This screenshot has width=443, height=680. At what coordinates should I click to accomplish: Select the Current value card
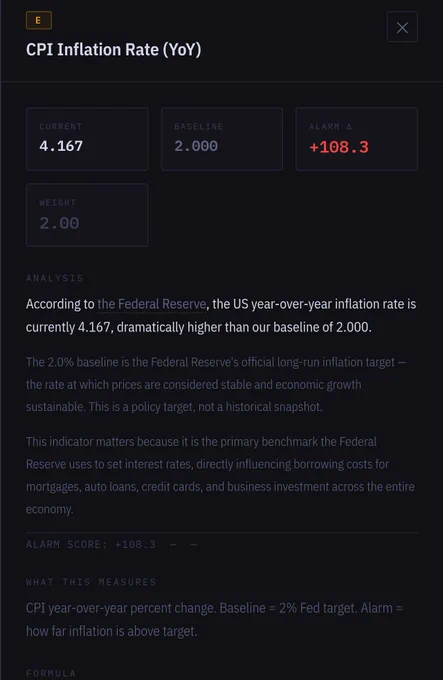click(x=87, y=139)
